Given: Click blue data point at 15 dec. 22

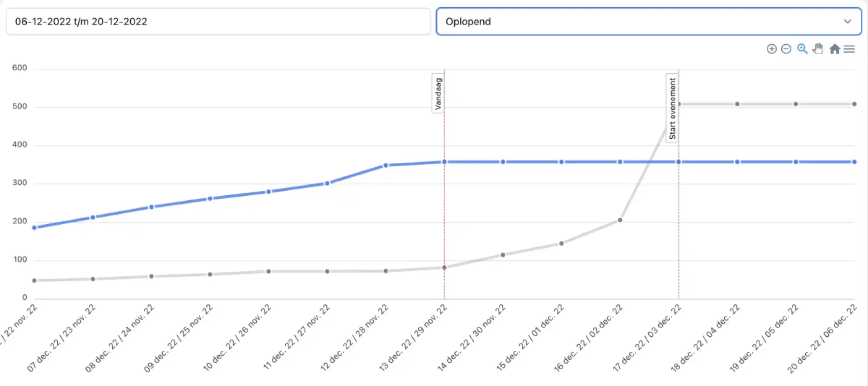Looking at the screenshot, I should [561, 162].
